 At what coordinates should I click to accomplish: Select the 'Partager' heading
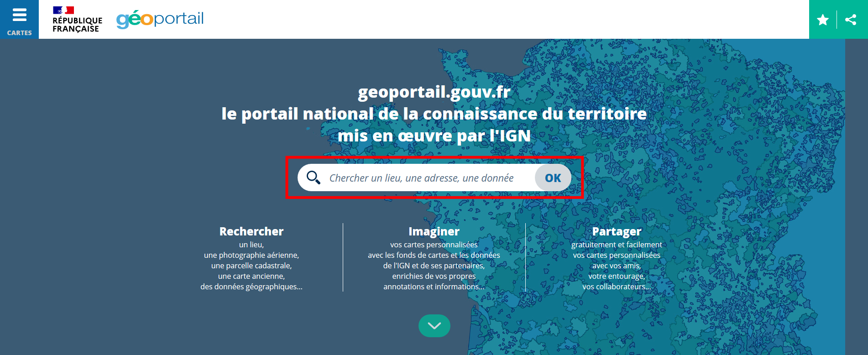click(x=617, y=231)
